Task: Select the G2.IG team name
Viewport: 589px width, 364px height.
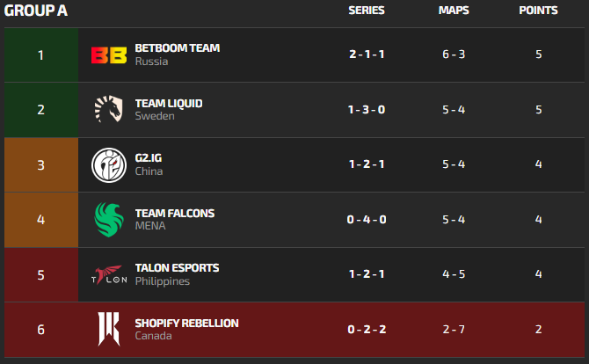Action: (149, 158)
